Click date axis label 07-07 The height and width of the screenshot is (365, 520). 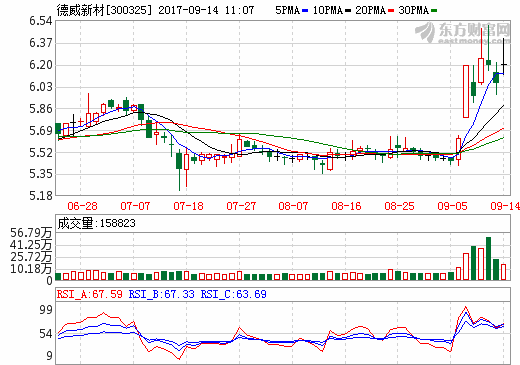coord(135,206)
